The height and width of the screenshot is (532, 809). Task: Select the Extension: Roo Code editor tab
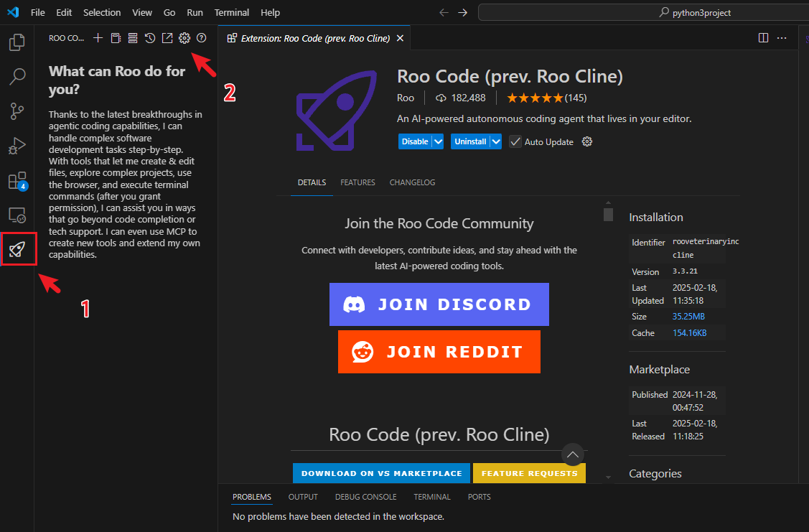(314, 38)
